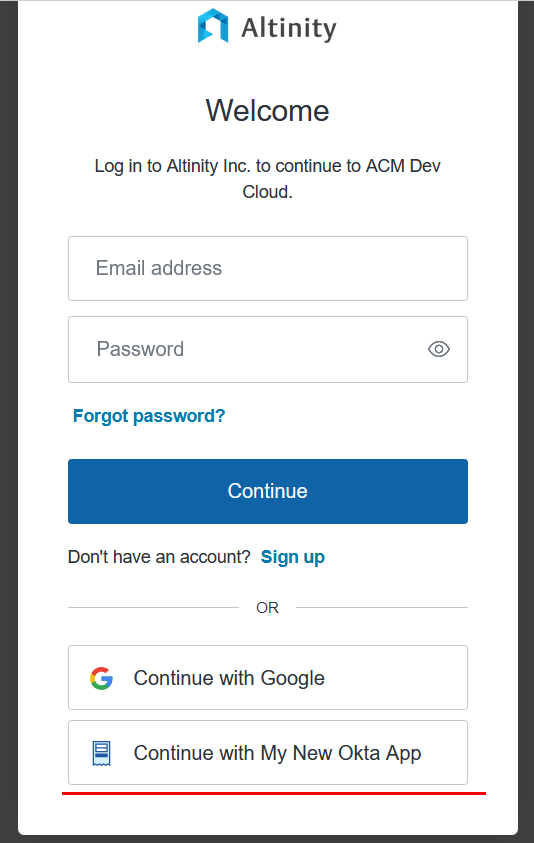Click the Welcome heading

pos(267,111)
